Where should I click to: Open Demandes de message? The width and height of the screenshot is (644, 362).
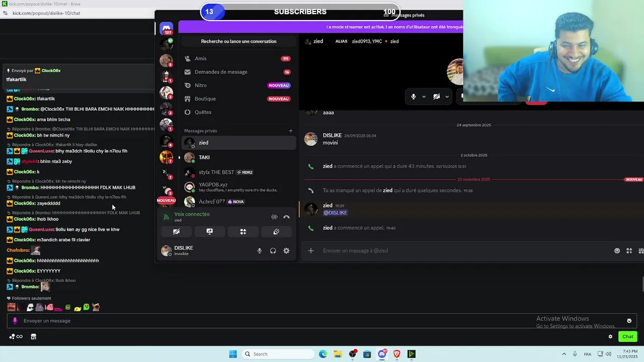pyautogui.click(x=238, y=72)
